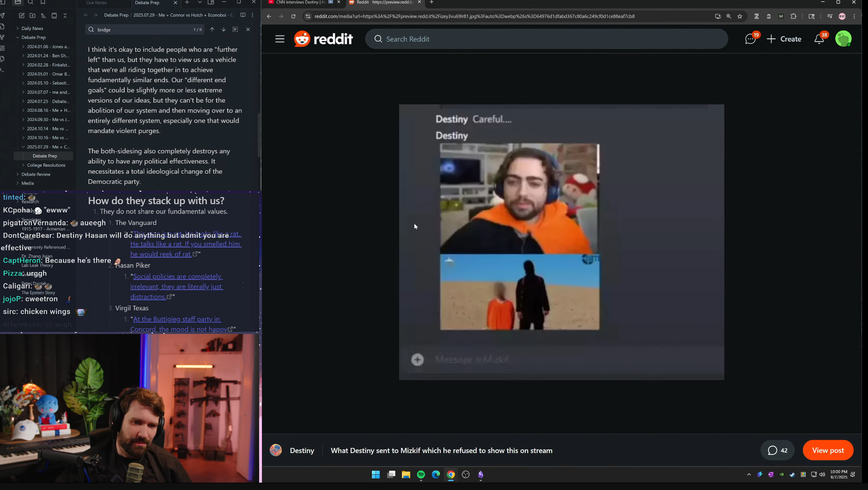
Task: Close the Obsidian find bar
Action: [x=248, y=30]
